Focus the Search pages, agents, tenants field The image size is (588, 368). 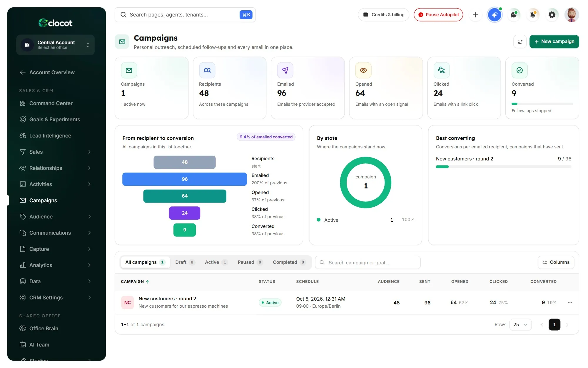[x=185, y=15]
